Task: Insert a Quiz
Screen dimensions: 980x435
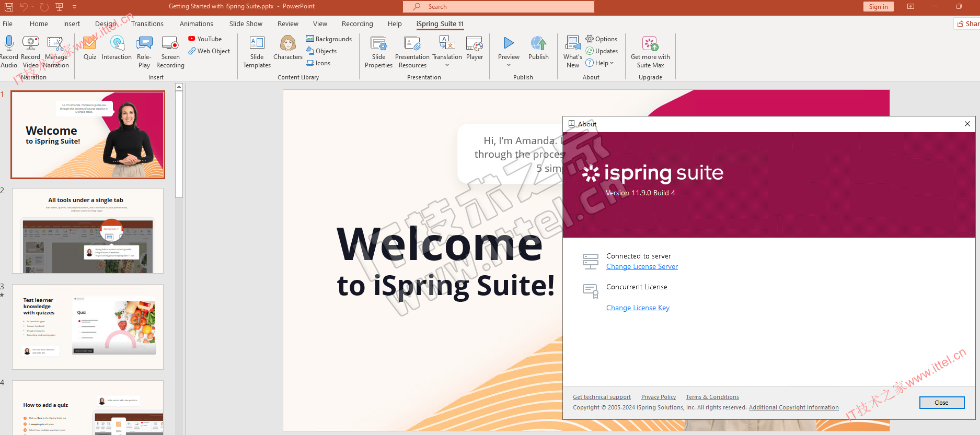Action: pyautogui.click(x=90, y=48)
